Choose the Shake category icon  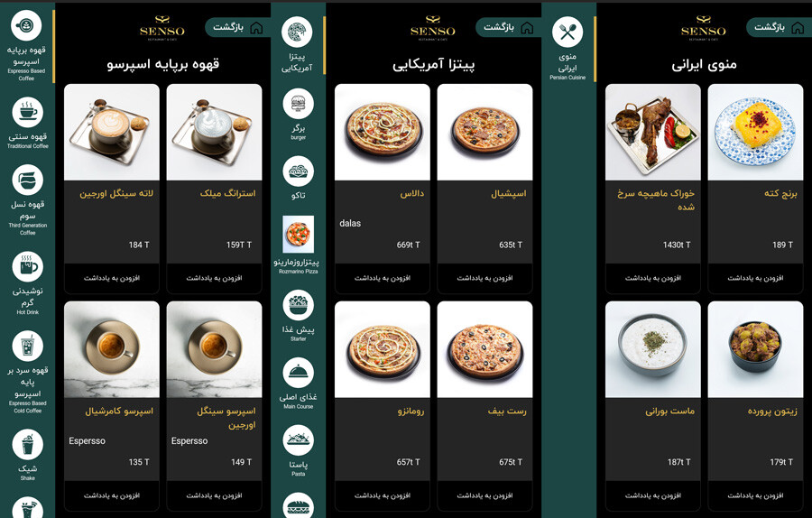pyautogui.click(x=27, y=444)
